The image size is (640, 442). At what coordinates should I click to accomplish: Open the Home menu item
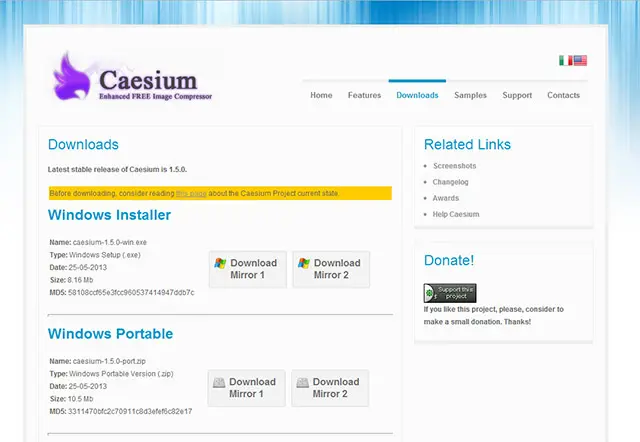click(x=321, y=96)
